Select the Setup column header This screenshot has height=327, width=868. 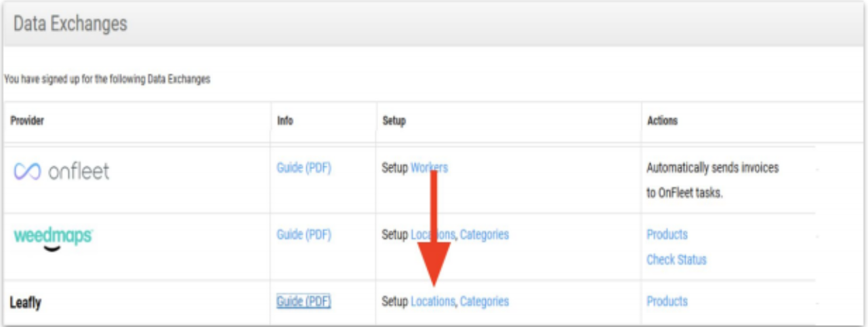[394, 121]
